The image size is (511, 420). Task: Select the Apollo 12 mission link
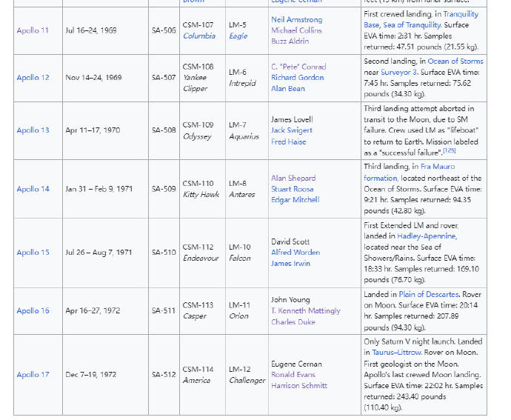coord(33,78)
